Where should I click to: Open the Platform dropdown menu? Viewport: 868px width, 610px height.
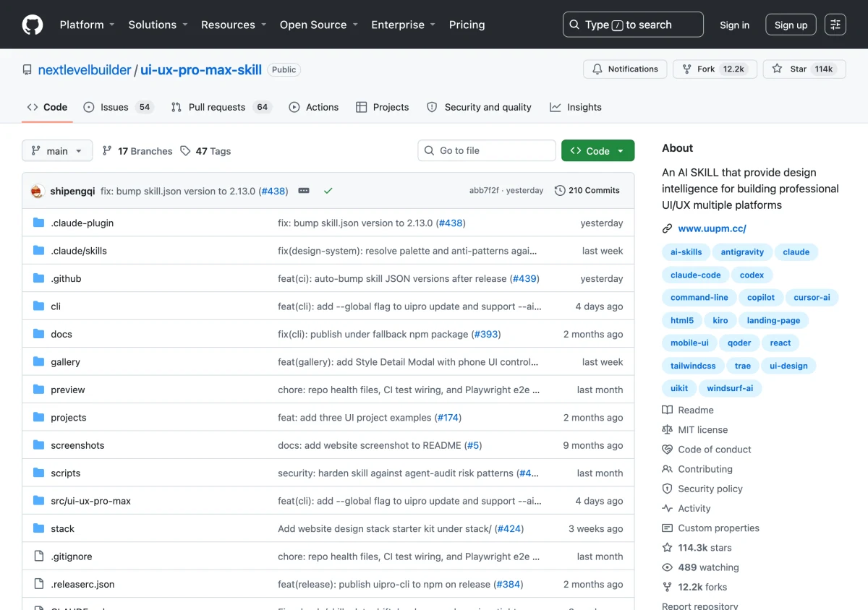87,25
